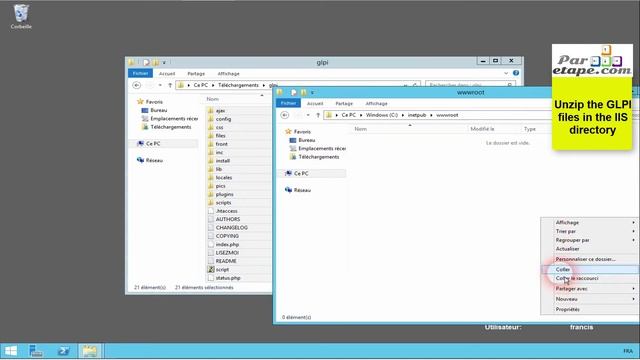Open recent locations dropdown in glpi window
This screenshot has height=360, width=640.
pyautogui.click(x=160, y=85)
